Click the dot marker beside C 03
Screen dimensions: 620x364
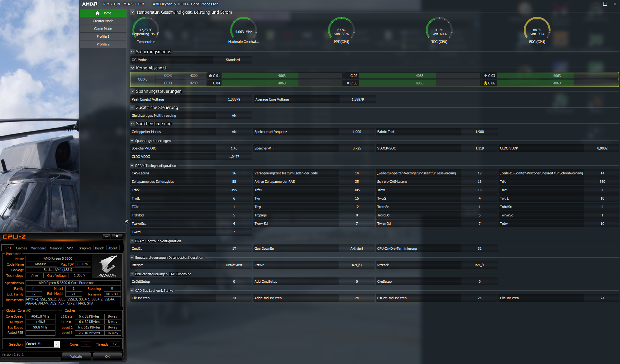[x=485, y=76]
